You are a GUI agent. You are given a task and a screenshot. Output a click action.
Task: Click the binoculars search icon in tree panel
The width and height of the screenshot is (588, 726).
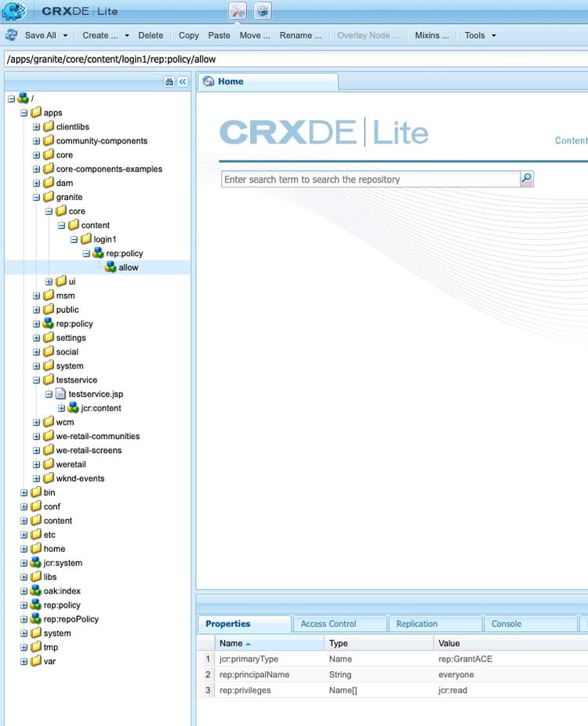tap(169, 82)
